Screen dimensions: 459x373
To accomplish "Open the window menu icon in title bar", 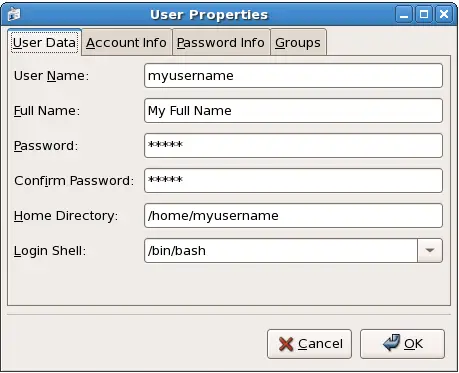I will (x=14, y=14).
